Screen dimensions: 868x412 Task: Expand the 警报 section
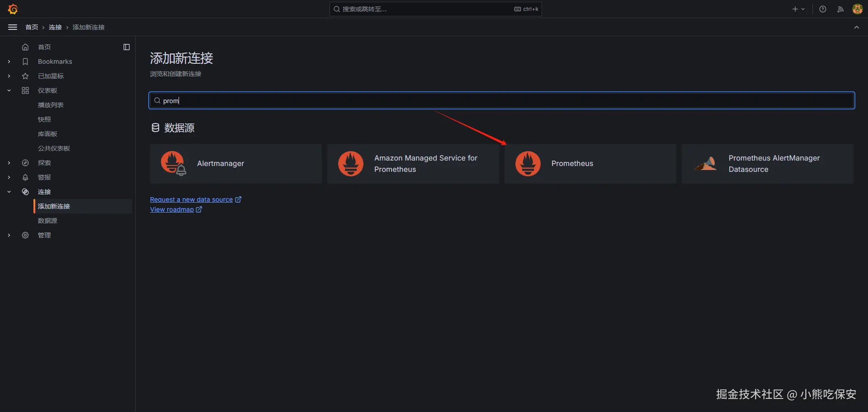(9, 177)
